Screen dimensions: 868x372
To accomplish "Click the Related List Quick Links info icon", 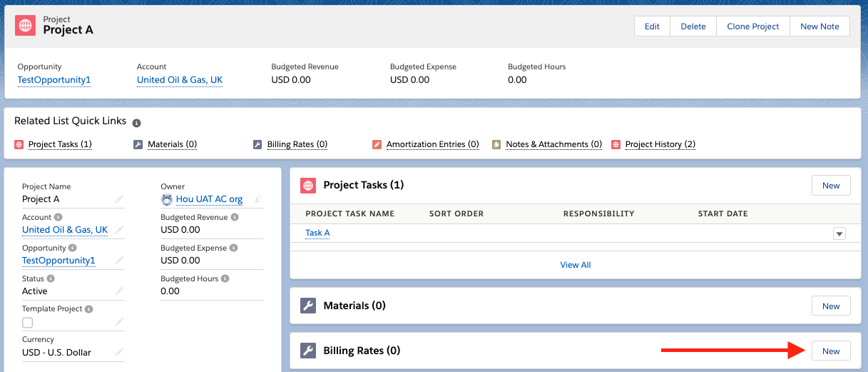I will pyautogui.click(x=137, y=123).
